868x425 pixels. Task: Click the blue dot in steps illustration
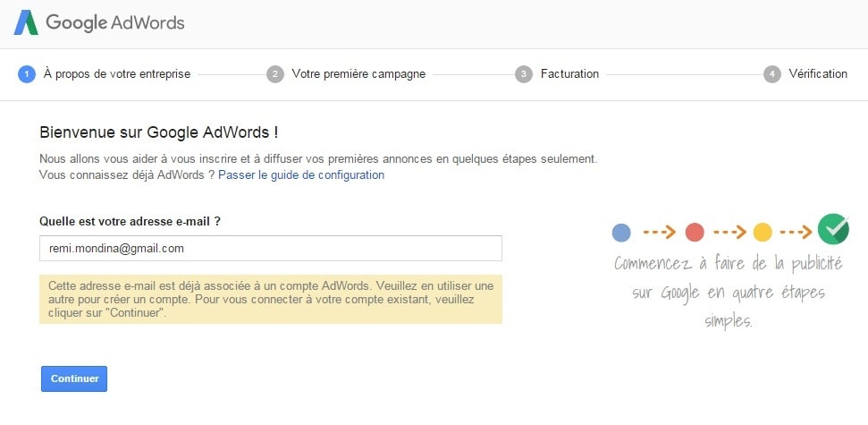[621, 232]
